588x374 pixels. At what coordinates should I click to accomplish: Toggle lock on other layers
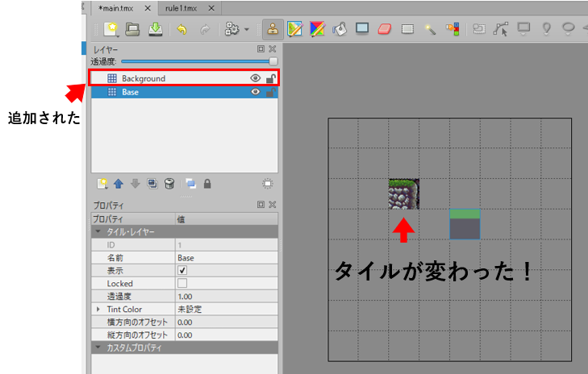(207, 184)
